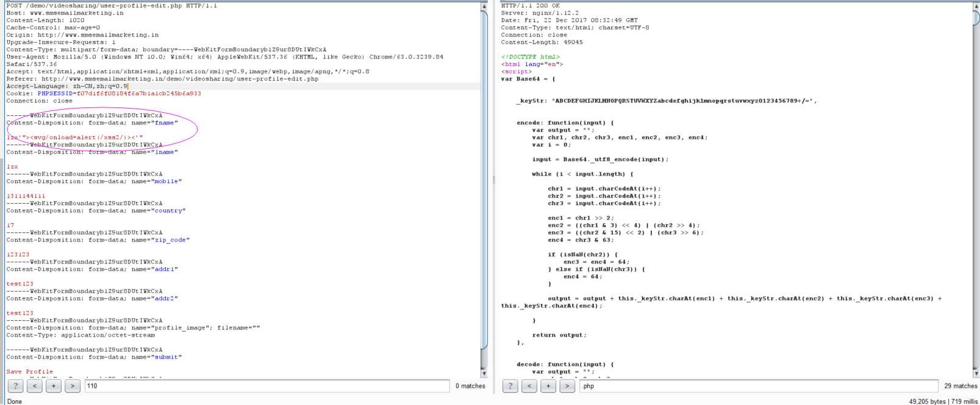
Task: Click the profile_image filename Content-Disposition line
Action: coord(133,328)
